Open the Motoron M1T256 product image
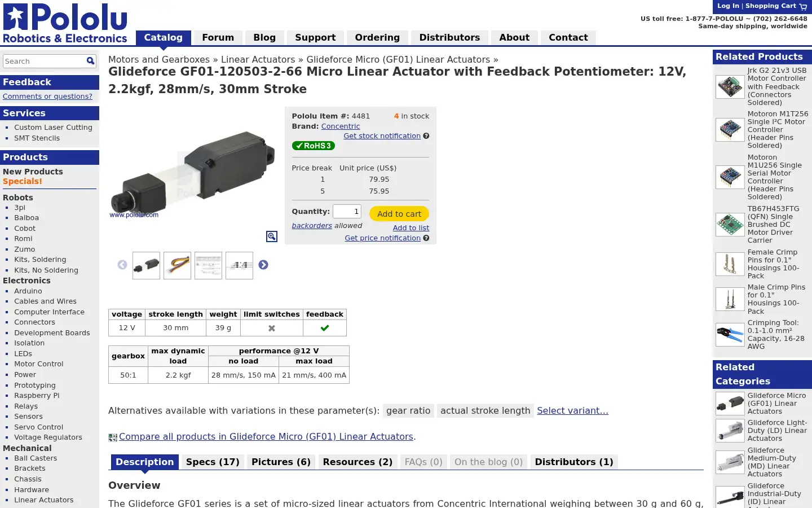This screenshot has height=508, width=812. pos(730,130)
